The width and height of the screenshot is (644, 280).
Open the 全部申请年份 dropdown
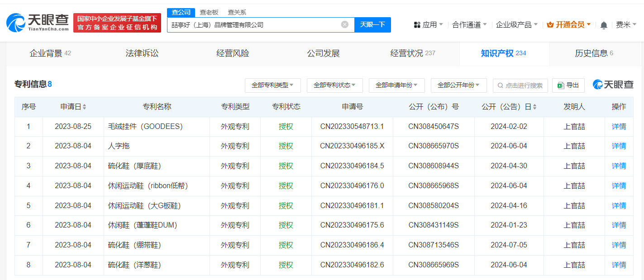[397, 85]
